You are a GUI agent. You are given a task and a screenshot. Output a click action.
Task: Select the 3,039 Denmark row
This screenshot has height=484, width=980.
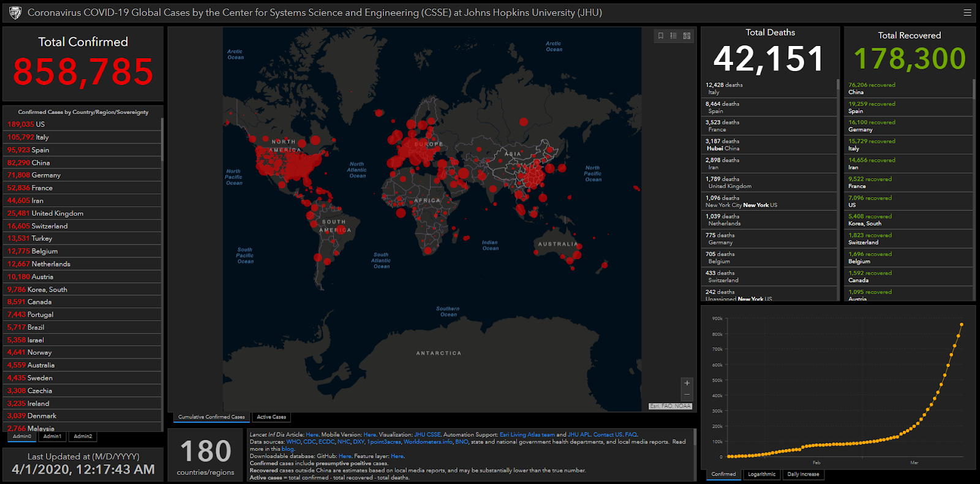pyautogui.click(x=82, y=416)
